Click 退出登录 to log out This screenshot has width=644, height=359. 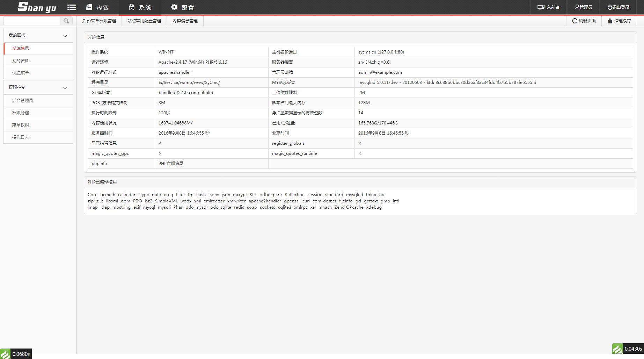click(618, 7)
